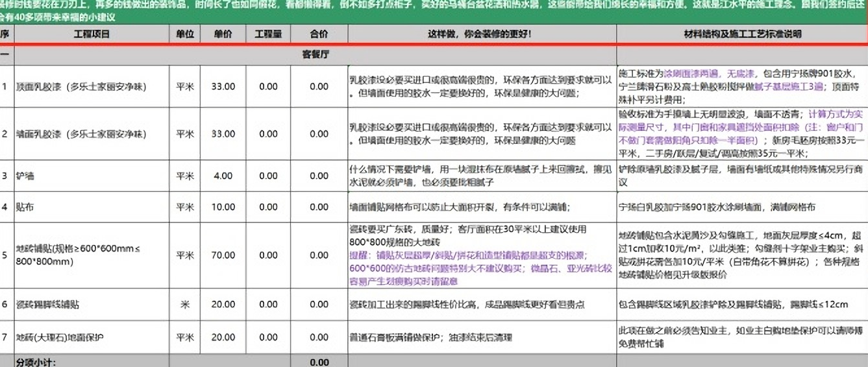The image size is (868, 367).
Task: Click the 地砖铺贴 item cell
Action: click(78, 255)
